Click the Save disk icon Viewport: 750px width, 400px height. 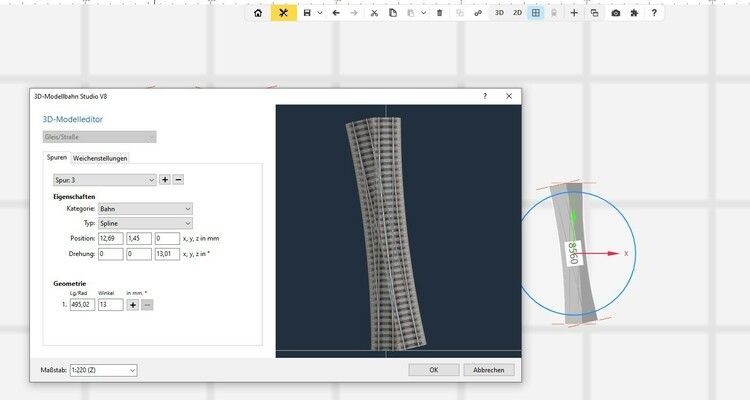tap(307, 13)
